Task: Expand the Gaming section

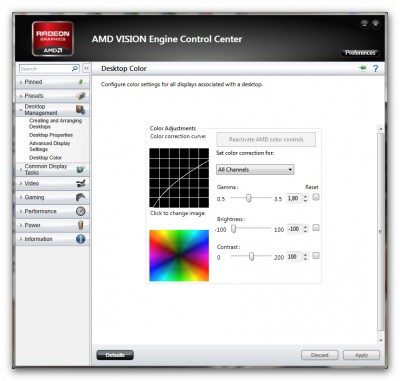Action: point(21,197)
